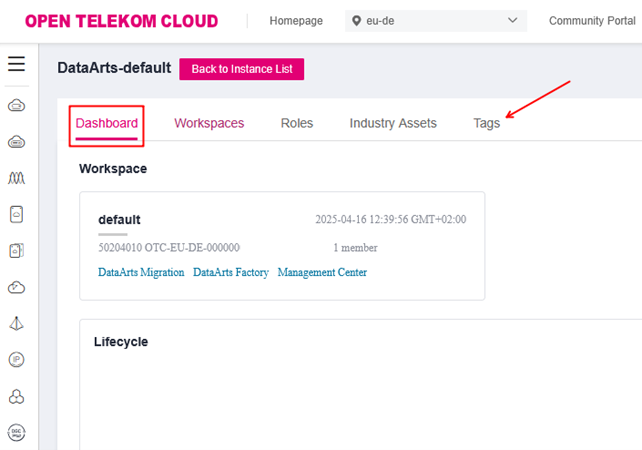This screenshot has width=642, height=450.
Task: Select the Industry Assets tab
Action: click(393, 123)
